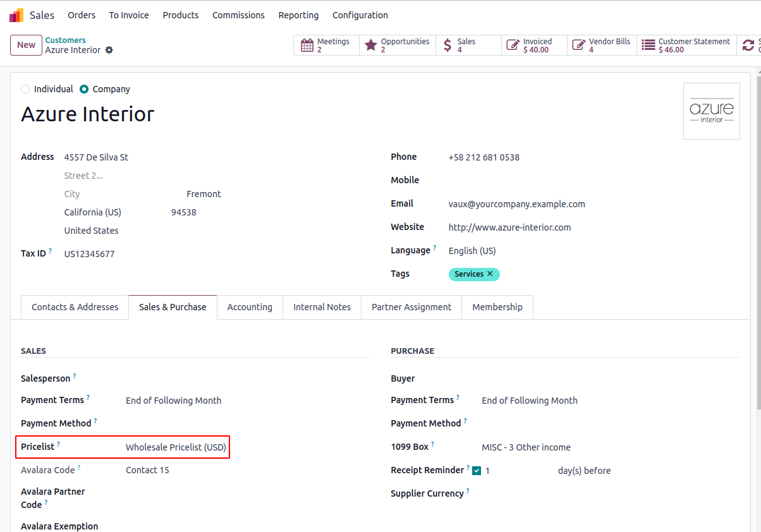Open the Purchase Payment Terms dropdown

point(611,401)
